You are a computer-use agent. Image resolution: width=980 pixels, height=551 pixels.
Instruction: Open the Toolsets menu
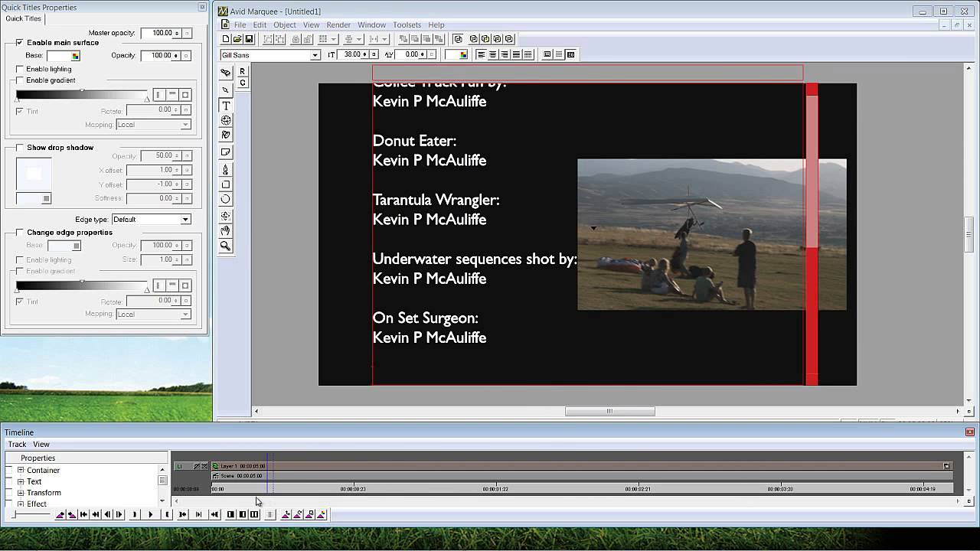pos(407,24)
